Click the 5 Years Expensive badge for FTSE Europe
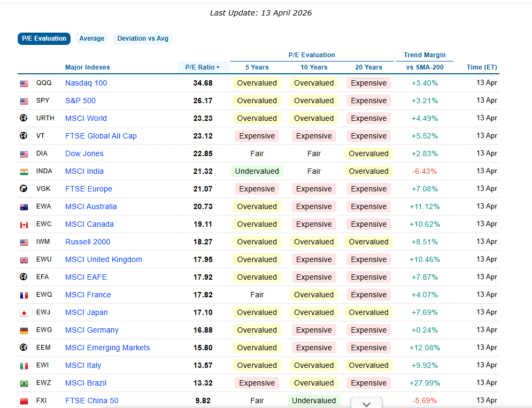 [x=257, y=189]
